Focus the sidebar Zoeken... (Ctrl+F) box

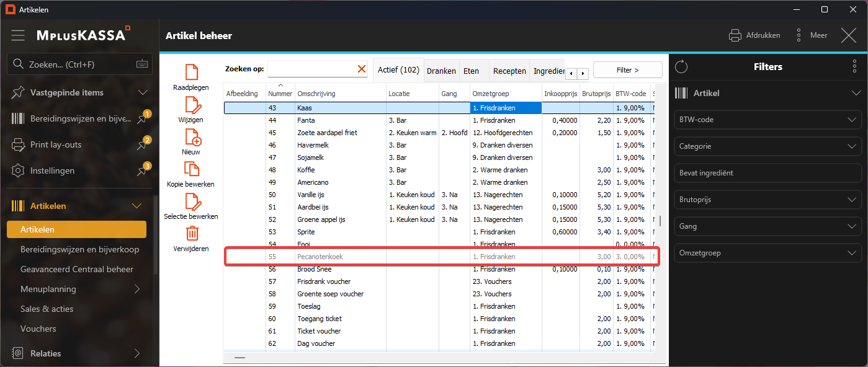81,64
